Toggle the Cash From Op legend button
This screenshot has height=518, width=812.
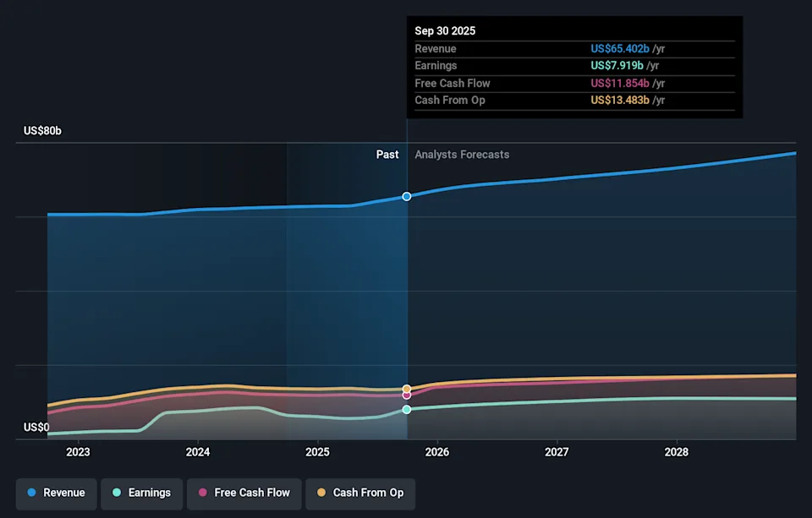[359, 493]
